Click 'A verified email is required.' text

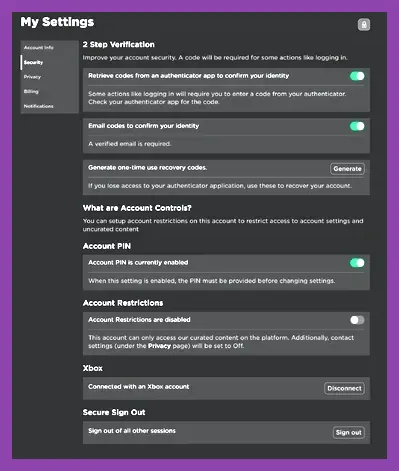click(130, 144)
